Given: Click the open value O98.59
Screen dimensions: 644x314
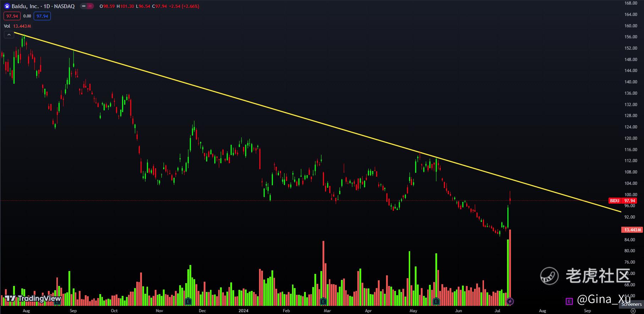Looking at the screenshot, I should click(107, 6).
